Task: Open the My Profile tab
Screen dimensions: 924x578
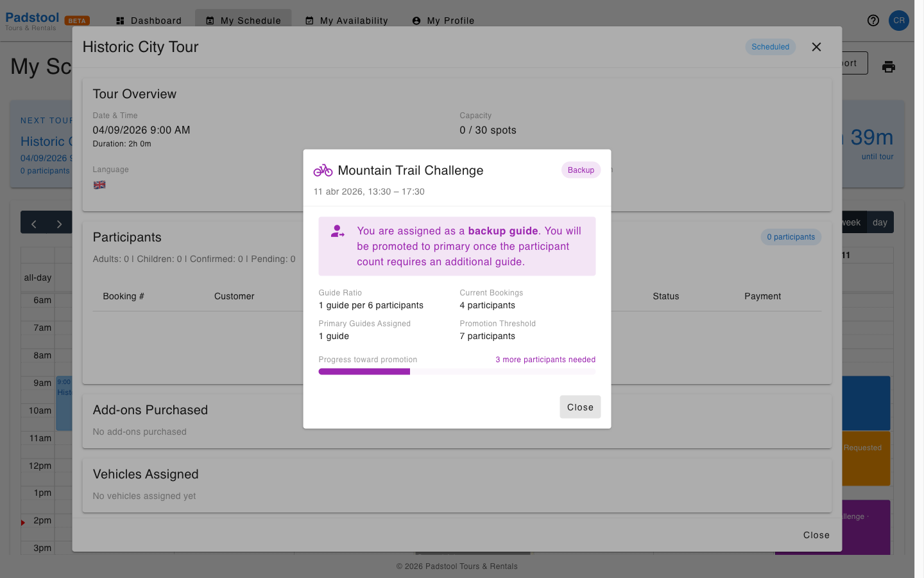Action: 443,21
